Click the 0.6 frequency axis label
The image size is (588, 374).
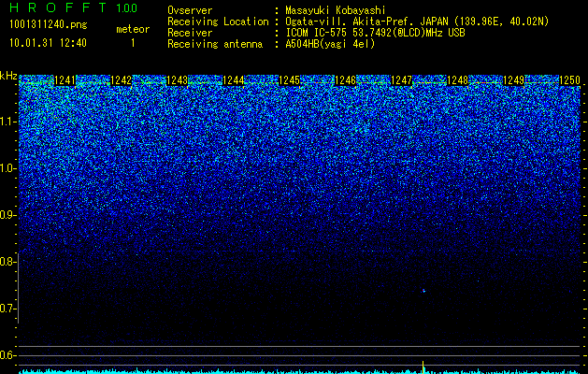(x=7, y=355)
